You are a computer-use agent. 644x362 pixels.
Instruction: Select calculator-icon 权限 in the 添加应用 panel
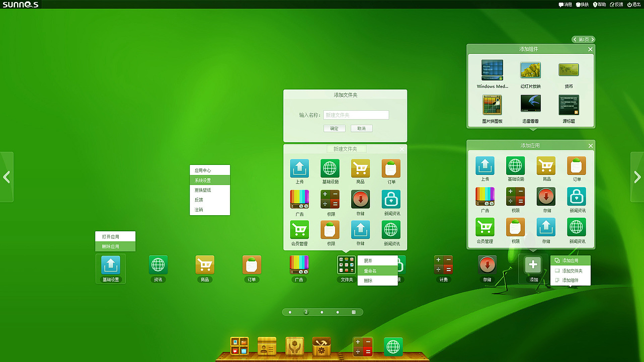pyautogui.click(x=516, y=197)
